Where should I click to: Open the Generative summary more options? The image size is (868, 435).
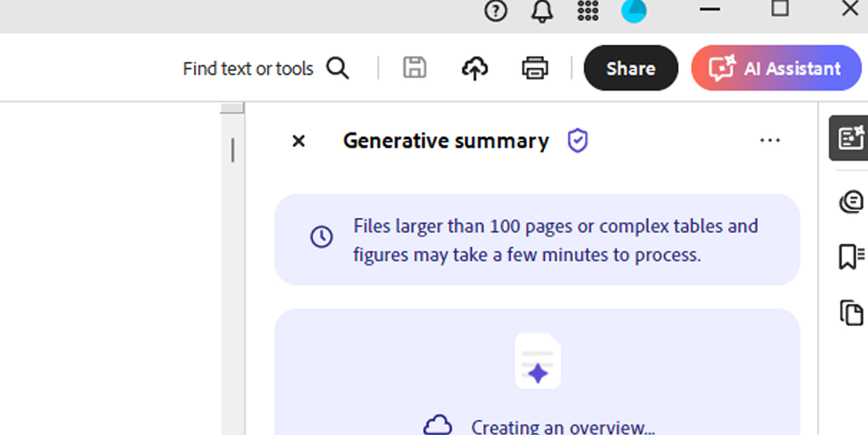(x=770, y=140)
